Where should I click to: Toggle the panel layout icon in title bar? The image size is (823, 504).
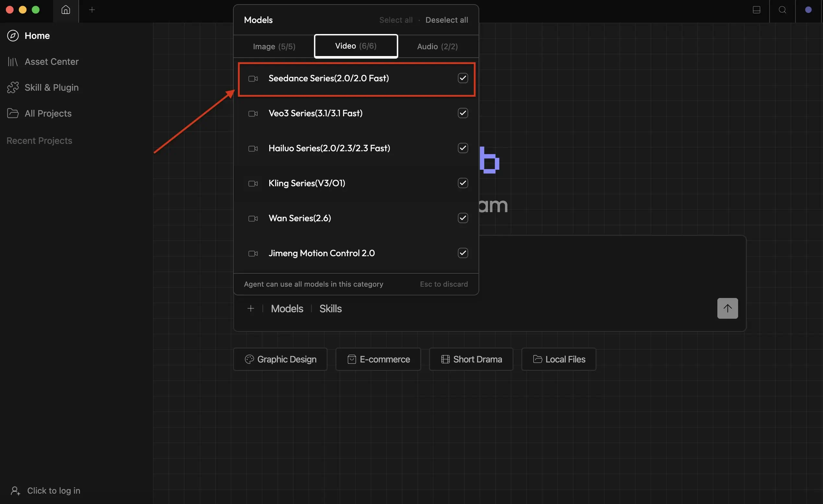pos(757,10)
